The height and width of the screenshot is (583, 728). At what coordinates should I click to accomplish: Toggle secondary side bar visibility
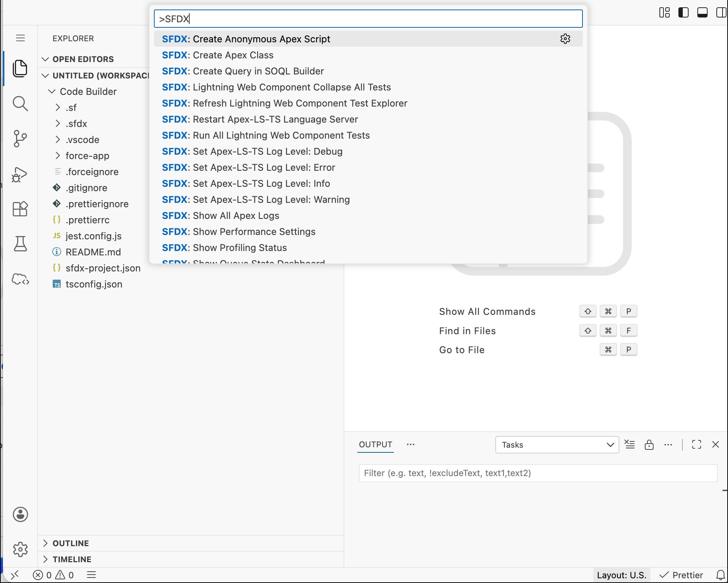(721, 12)
